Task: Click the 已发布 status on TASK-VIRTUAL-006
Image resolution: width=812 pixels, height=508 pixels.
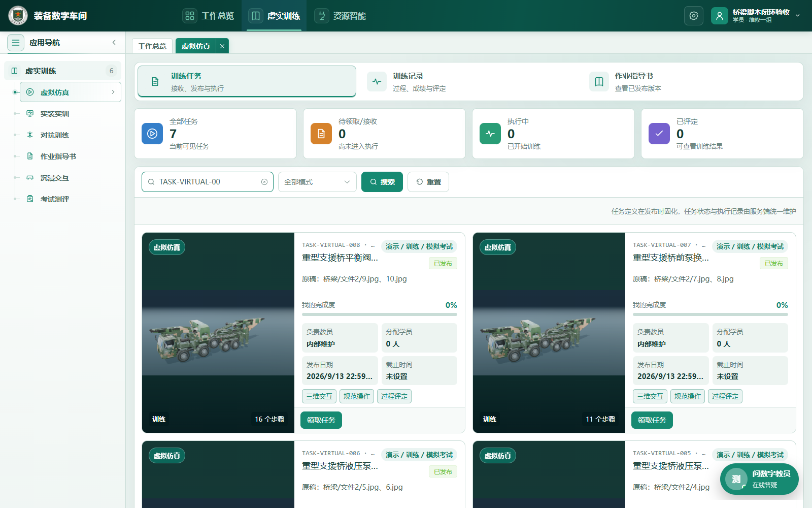Action: (x=443, y=471)
